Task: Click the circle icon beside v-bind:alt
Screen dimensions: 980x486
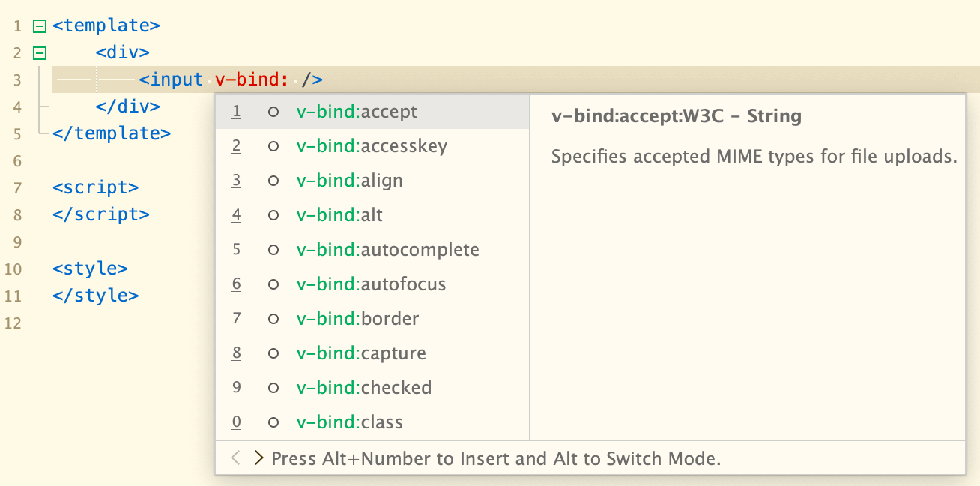Action: point(273,215)
